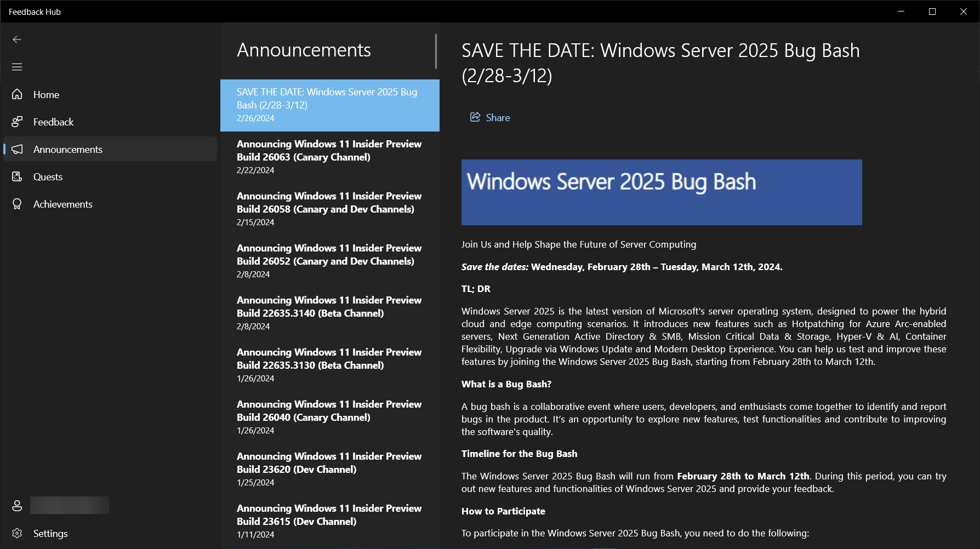Click the Announcements list heading

(304, 50)
